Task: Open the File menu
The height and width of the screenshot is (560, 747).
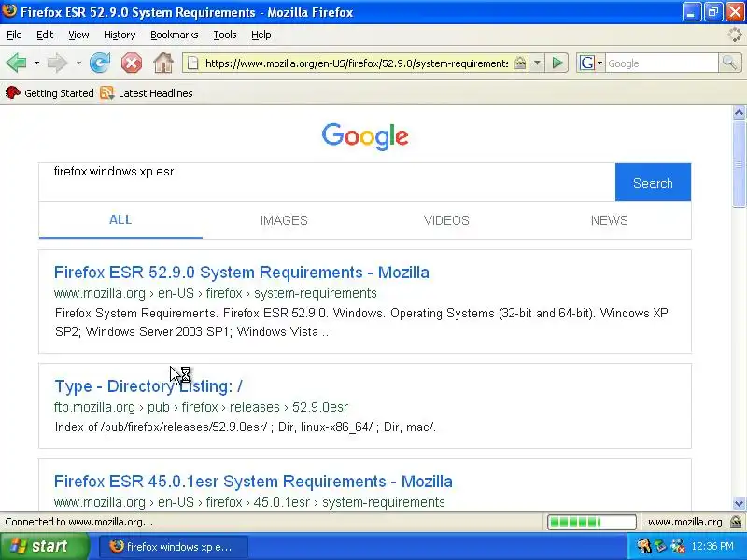Action: [x=14, y=35]
